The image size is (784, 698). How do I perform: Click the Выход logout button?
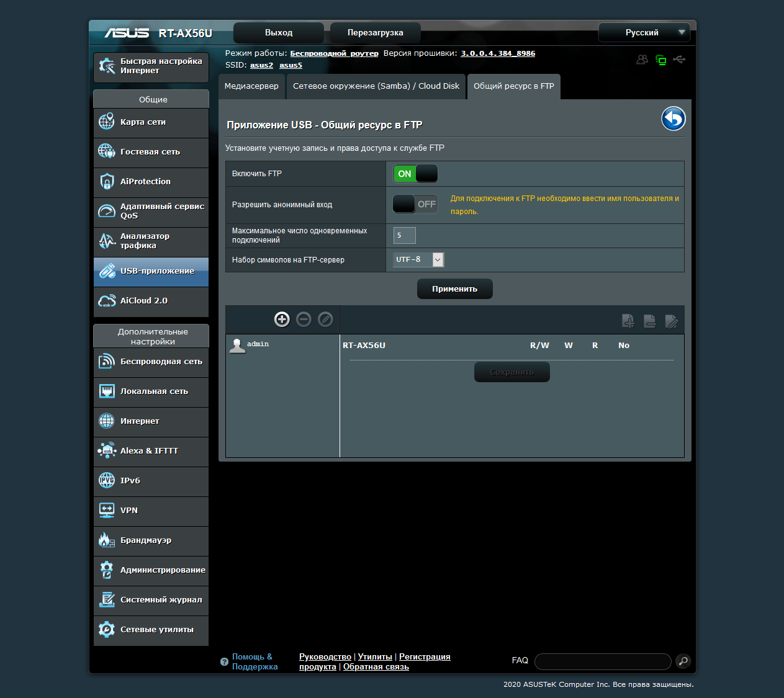tap(279, 32)
